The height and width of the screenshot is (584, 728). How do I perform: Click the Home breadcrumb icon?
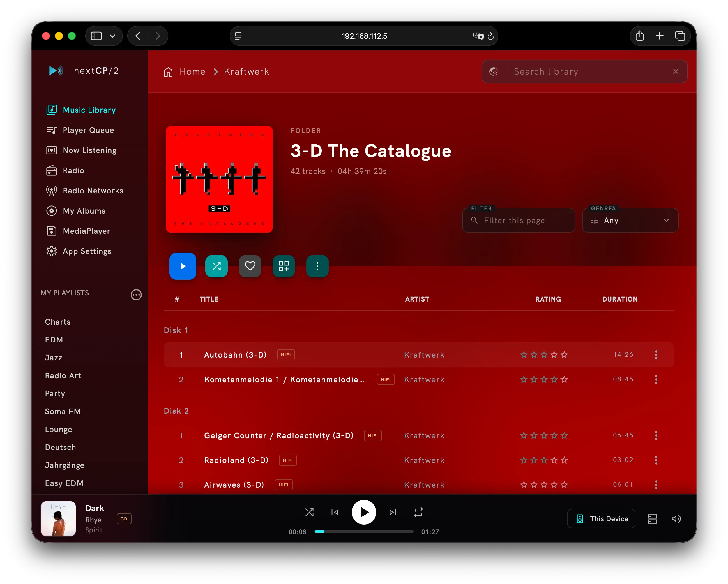(168, 71)
